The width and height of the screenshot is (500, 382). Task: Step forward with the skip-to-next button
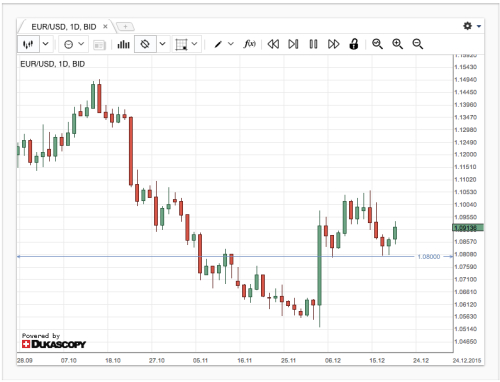pos(293,44)
